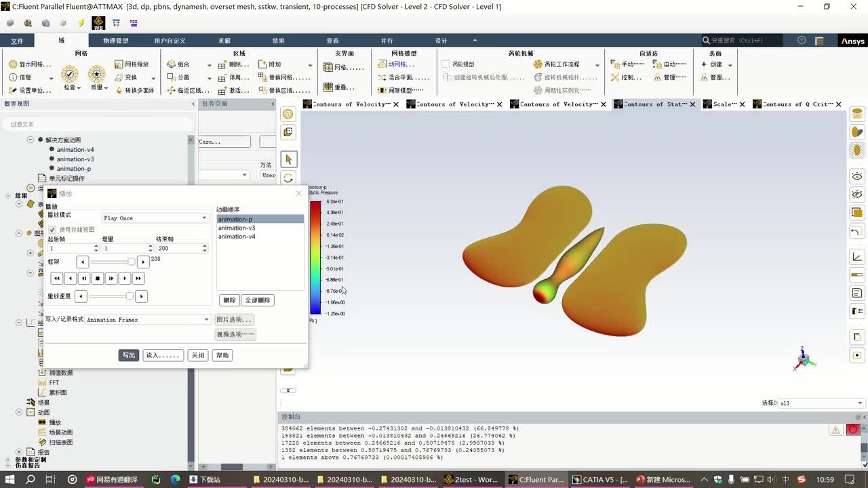Click the Delete All (全部删除) button
This screenshot has width=868, height=488.
pyautogui.click(x=258, y=300)
